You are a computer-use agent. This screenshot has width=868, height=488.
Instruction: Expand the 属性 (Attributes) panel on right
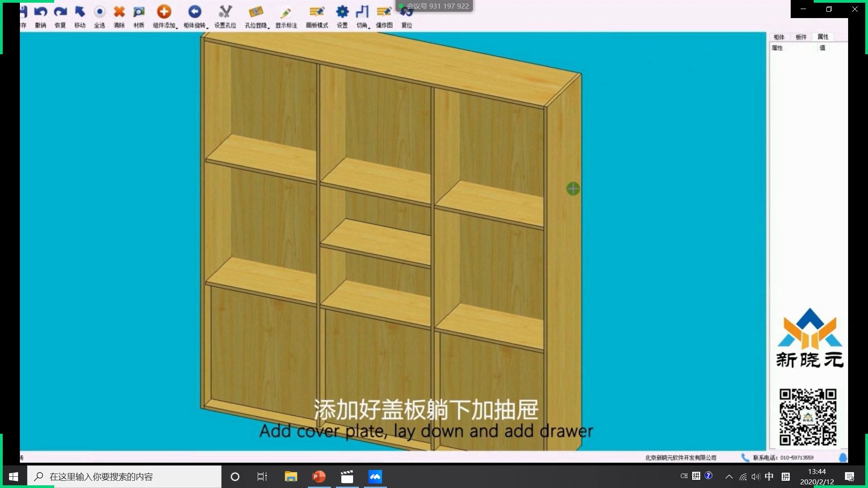pos(823,37)
